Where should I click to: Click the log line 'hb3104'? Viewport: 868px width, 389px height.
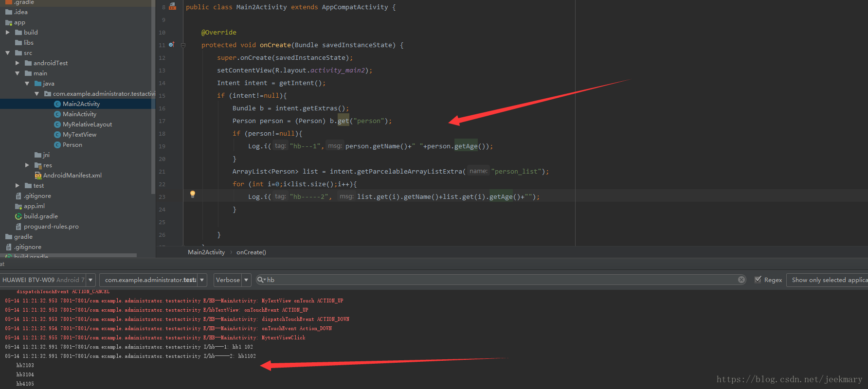coord(25,375)
